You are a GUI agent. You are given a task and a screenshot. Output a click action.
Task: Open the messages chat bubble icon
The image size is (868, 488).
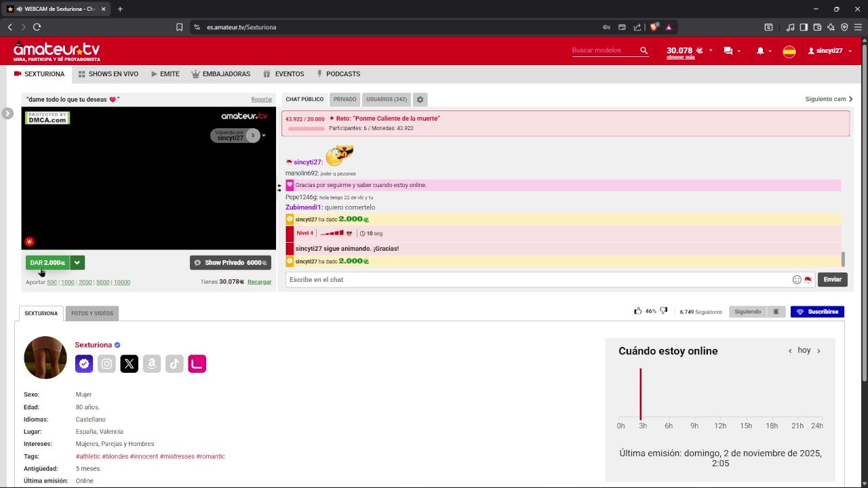coord(728,51)
